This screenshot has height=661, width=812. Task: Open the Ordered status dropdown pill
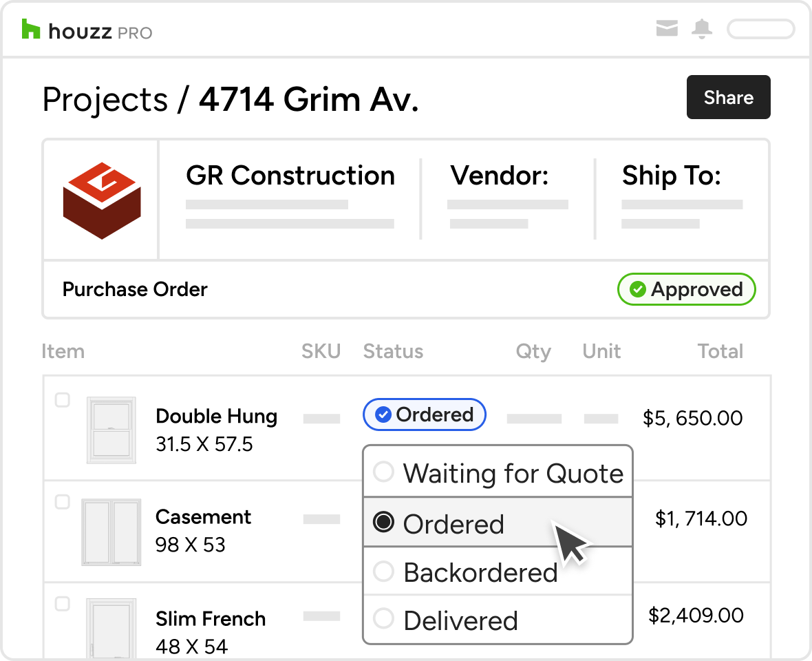click(x=425, y=415)
